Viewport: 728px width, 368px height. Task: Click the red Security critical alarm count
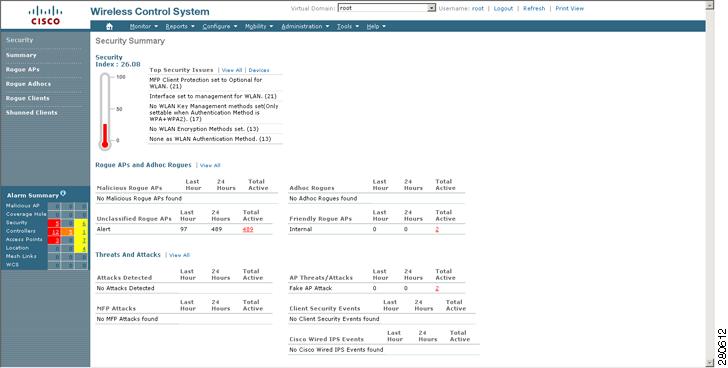pos(54,223)
